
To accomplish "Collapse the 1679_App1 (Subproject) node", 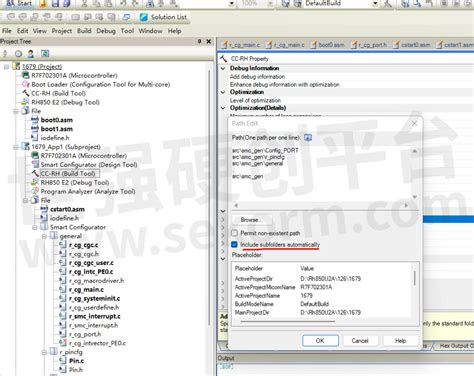I will [x=16, y=147].
